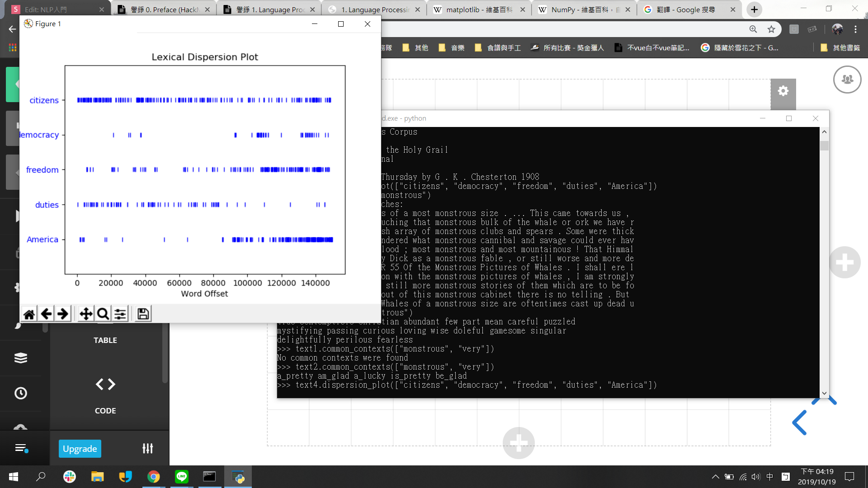Open the Chrome three-dot menu
The width and height of the screenshot is (868, 488).
855,29
